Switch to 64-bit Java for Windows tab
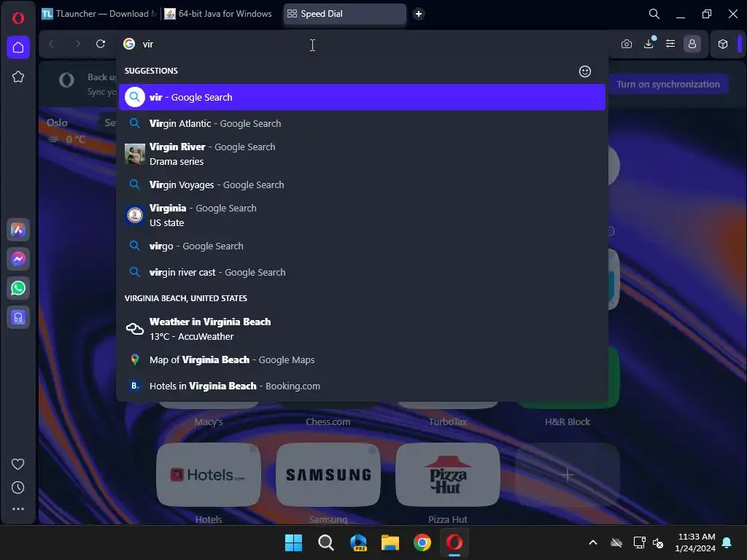This screenshot has width=747, height=560. [x=219, y=14]
